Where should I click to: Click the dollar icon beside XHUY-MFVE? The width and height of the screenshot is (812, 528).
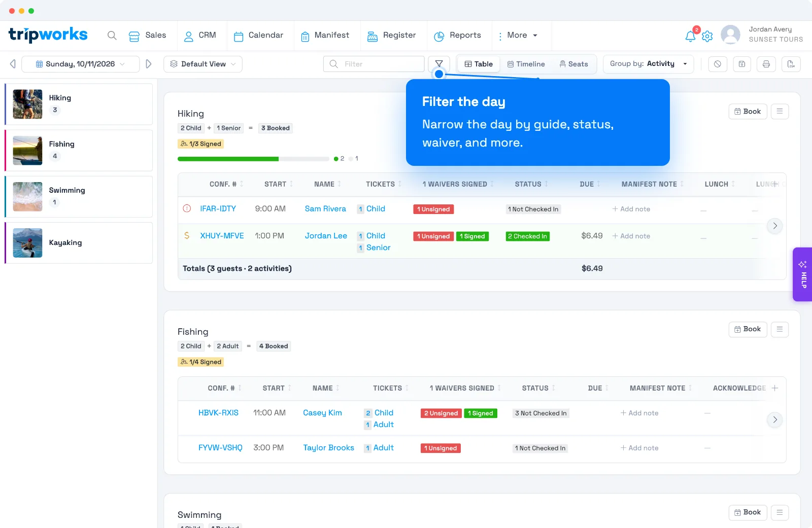[187, 236]
